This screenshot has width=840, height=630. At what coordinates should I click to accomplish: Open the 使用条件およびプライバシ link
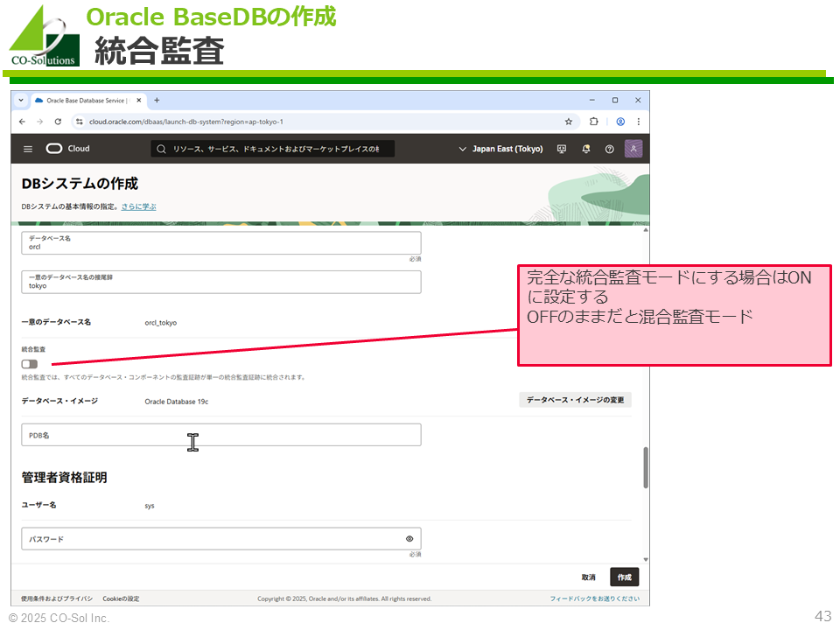pos(57,598)
